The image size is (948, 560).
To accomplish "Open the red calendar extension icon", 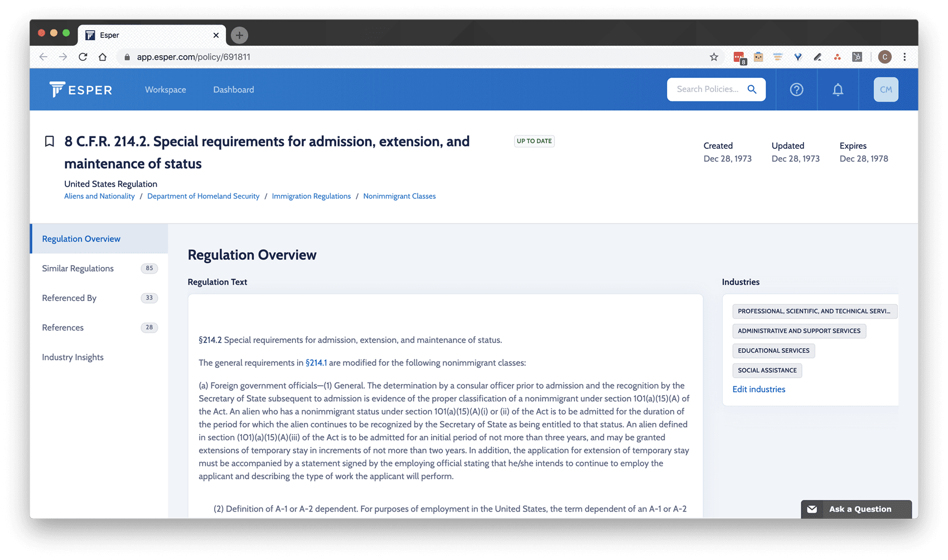I will 739,57.
